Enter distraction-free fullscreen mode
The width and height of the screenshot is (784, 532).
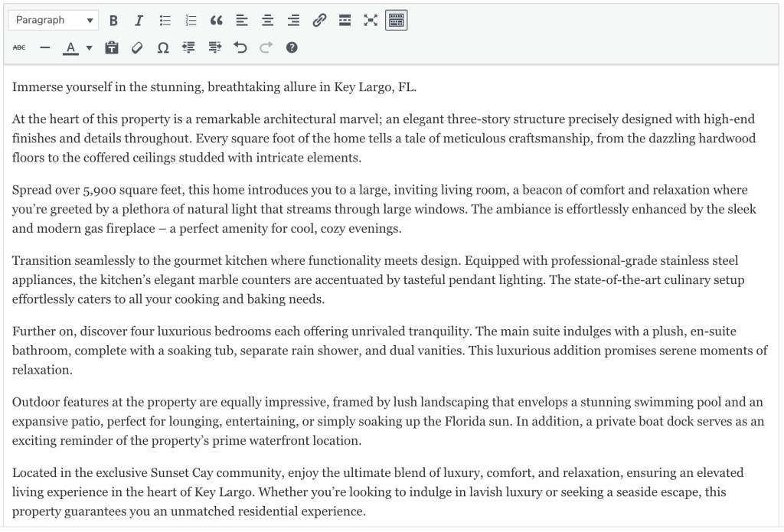point(371,21)
